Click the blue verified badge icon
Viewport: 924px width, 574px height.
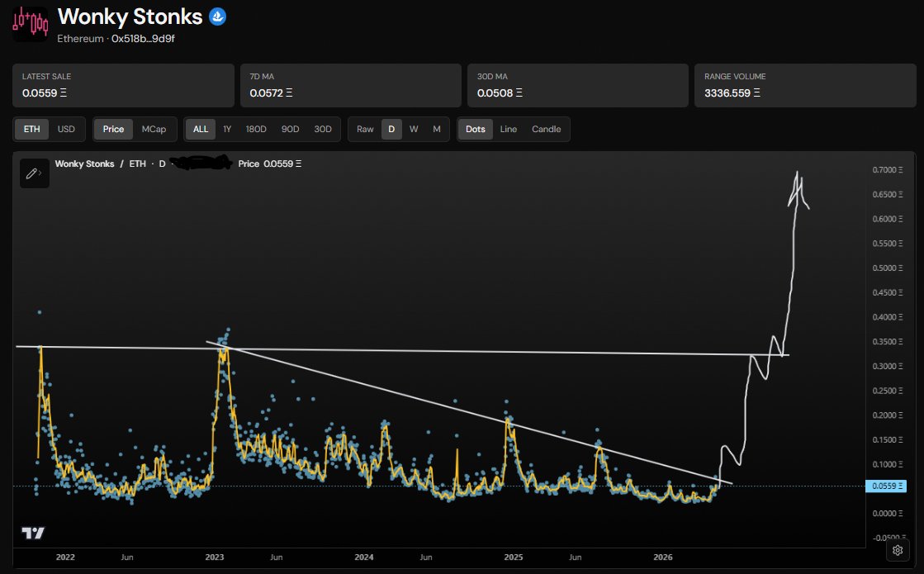pos(217,17)
